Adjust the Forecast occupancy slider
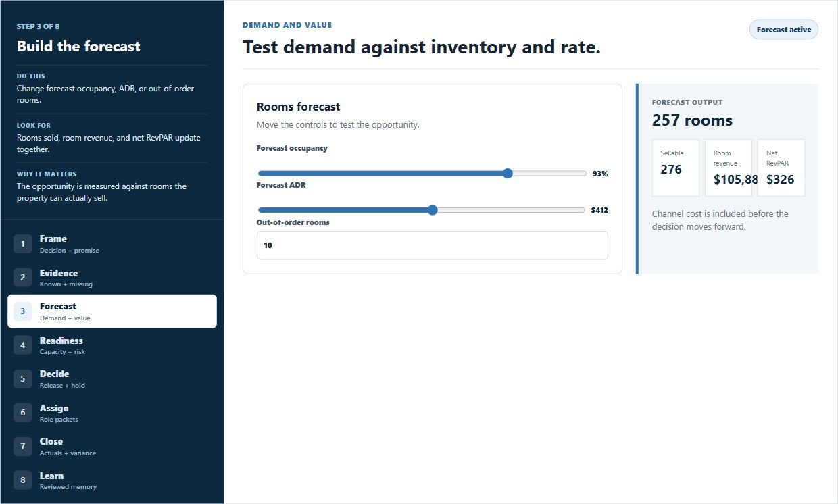Screen dimensions: 838x504 click(422, 174)
